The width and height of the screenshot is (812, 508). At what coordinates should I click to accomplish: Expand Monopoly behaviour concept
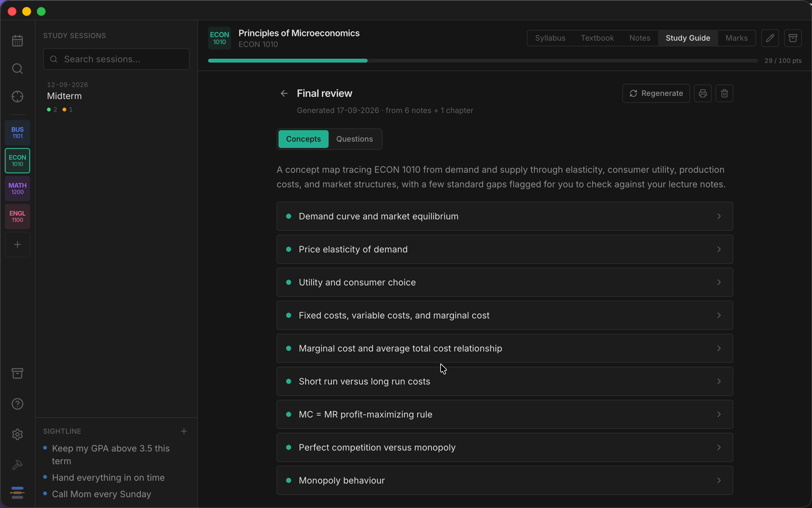pyautogui.click(x=505, y=480)
